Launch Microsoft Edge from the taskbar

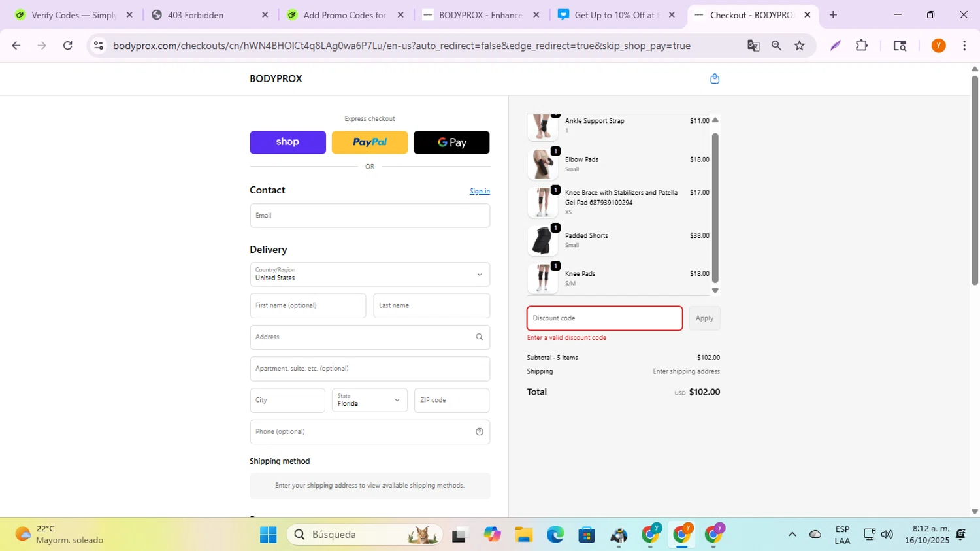555,535
